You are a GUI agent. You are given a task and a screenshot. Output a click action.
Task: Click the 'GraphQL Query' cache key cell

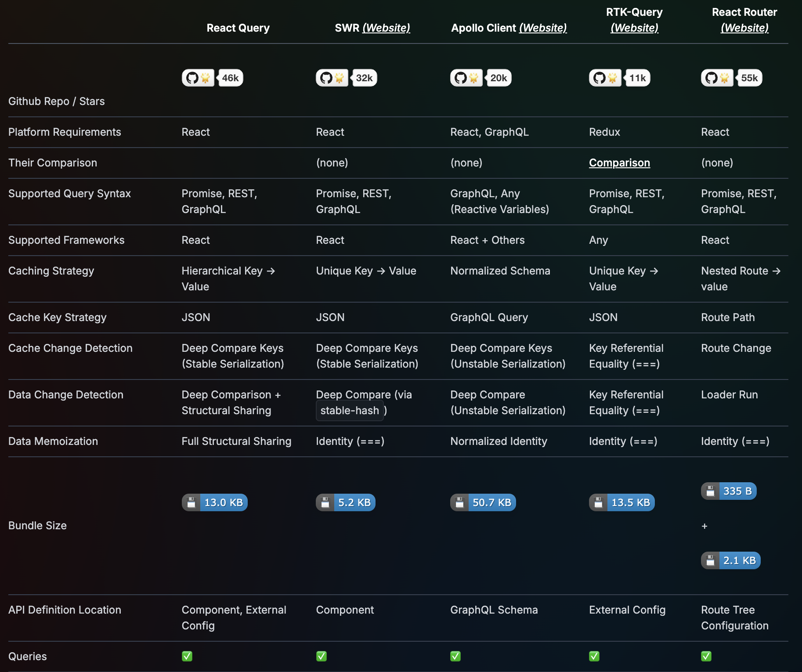point(489,318)
